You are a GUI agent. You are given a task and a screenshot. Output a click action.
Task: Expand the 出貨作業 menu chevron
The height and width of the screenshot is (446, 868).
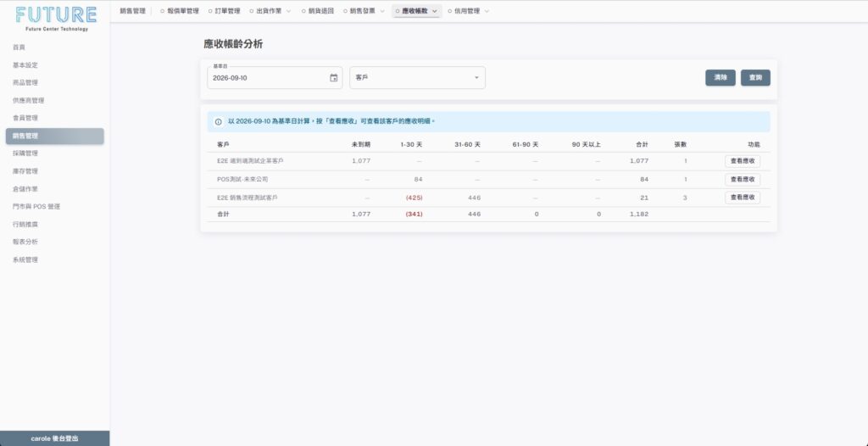(288, 11)
